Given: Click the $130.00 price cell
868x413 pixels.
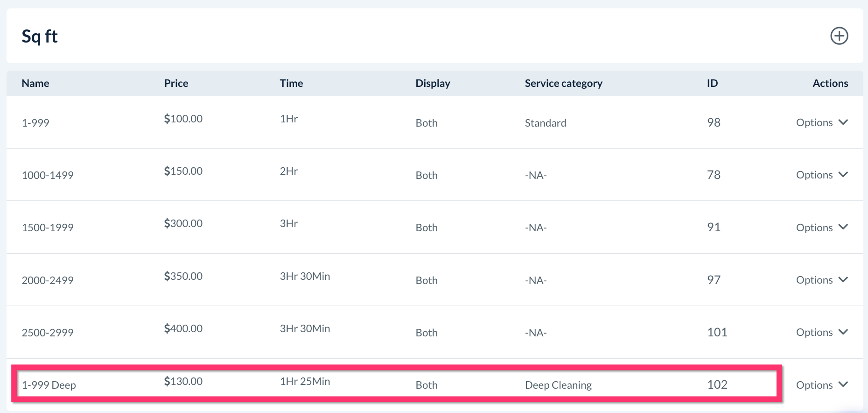Looking at the screenshot, I should tap(183, 381).
